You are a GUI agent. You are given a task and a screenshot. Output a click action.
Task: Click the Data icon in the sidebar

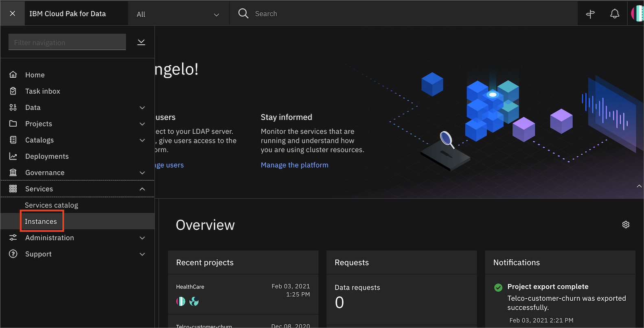pyautogui.click(x=13, y=107)
